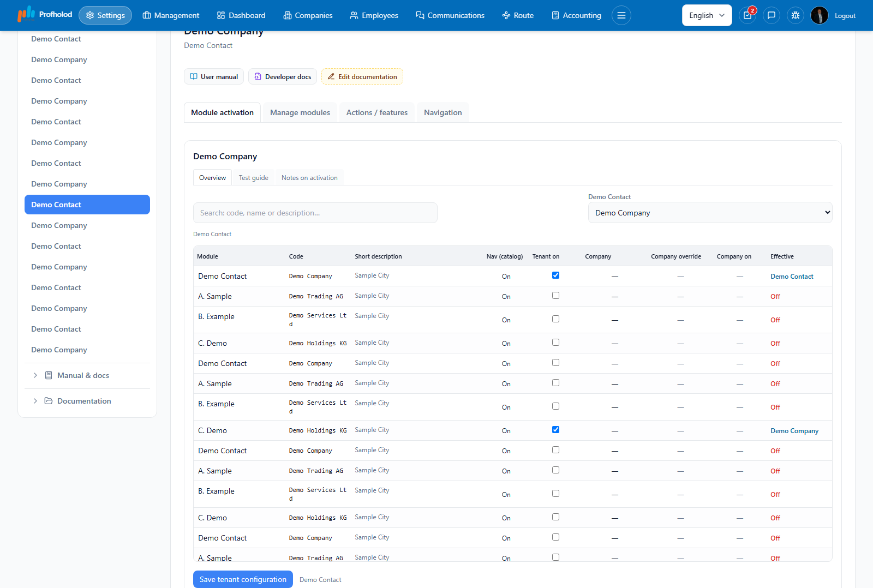Open Developer docs
Viewport: 873px width, 588px height.
coord(283,76)
